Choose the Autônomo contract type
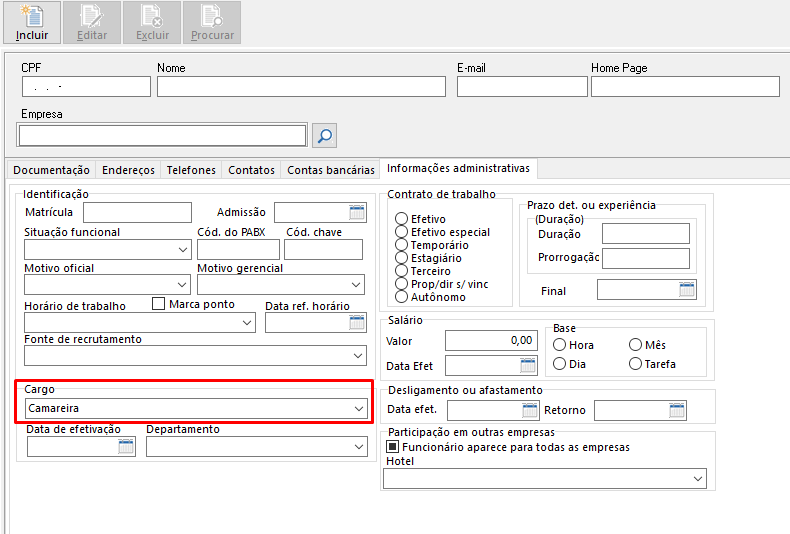The height and width of the screenshot is (534, 790). pos(402,297)
